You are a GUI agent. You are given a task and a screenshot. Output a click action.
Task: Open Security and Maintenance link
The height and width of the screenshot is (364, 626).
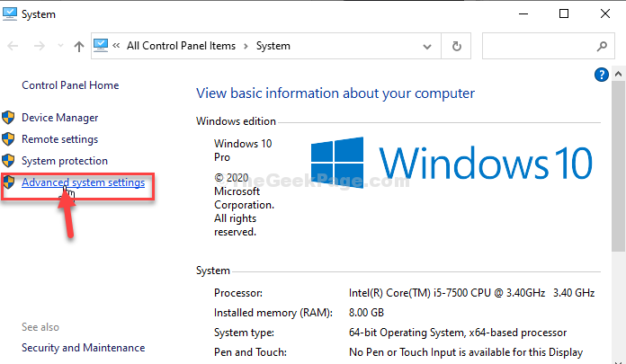coord(83,348)
